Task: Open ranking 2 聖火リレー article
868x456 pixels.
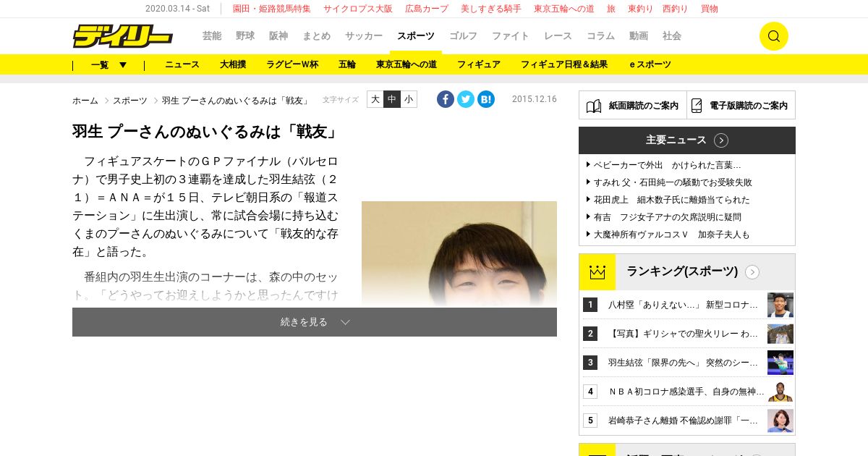Action: tap(684, 334)
